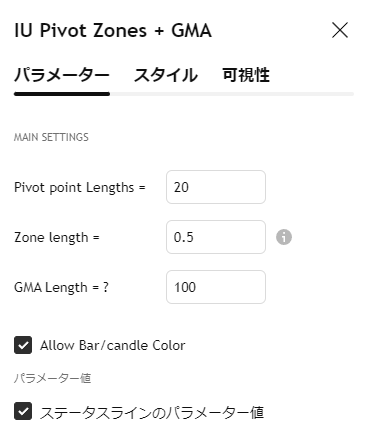The width and height of the screenshot is (371, 438).
Task: Switch to the スタイル tab
Action: [166, 75]
